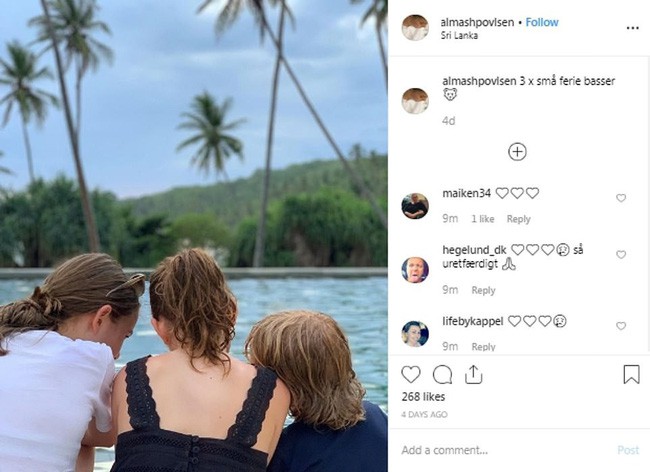Open hegelund_dk's profile picture
The width and height of the screenshot is (650, 472).
(415, 269)
